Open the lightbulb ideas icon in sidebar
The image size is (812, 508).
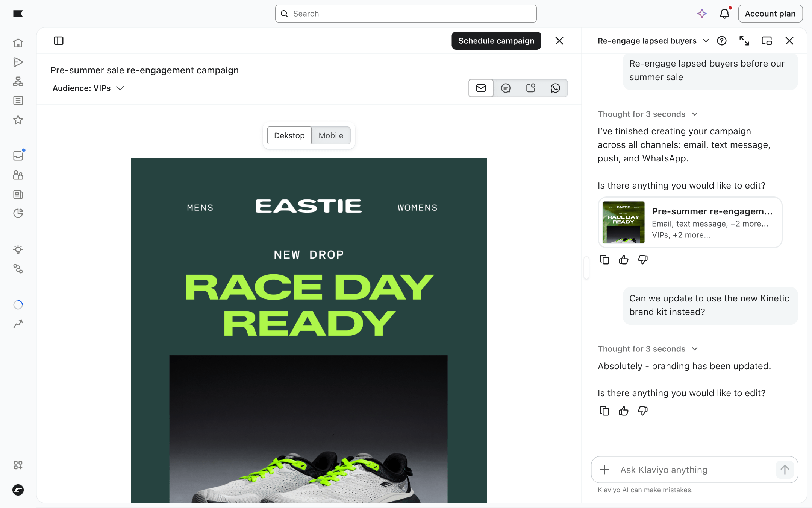[x=18, y=249]
